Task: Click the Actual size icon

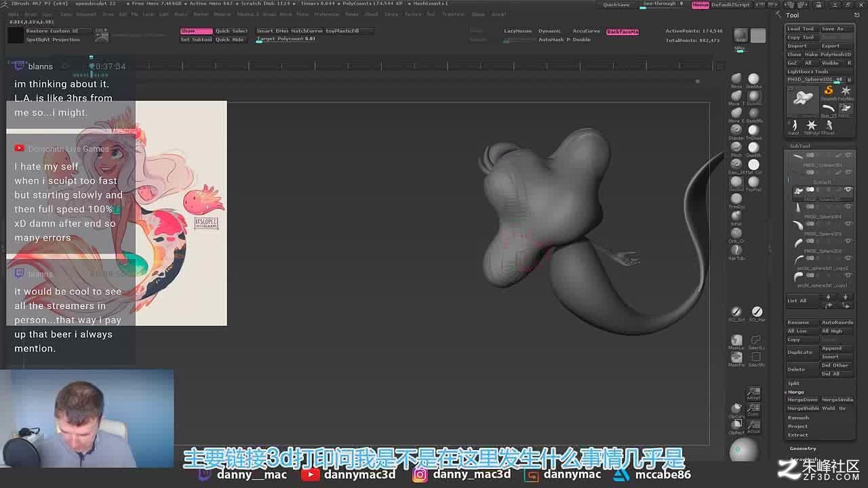Action: tap(753, 426)
